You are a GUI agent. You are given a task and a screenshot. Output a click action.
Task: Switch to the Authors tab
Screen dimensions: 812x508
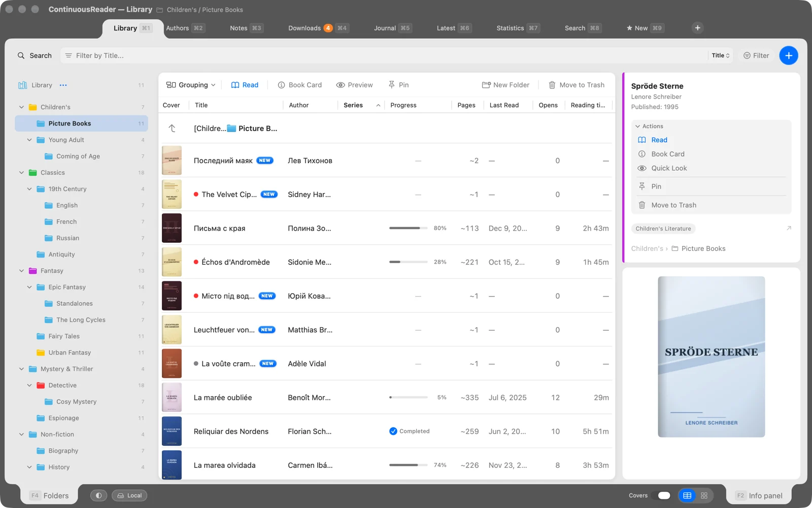tap(185, 28)
